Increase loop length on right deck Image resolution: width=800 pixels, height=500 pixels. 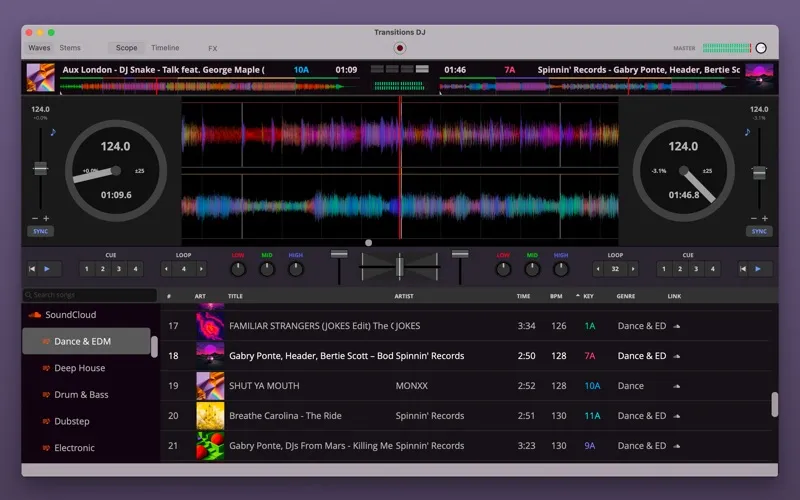click(x=633, y=269)
